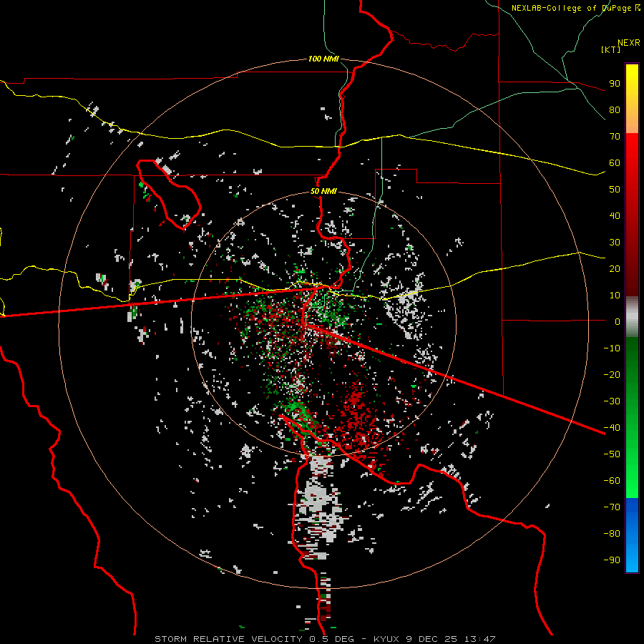Click the yellow top segment of color bar
This screenshot has width=644, height=644.
click(632, 99)
